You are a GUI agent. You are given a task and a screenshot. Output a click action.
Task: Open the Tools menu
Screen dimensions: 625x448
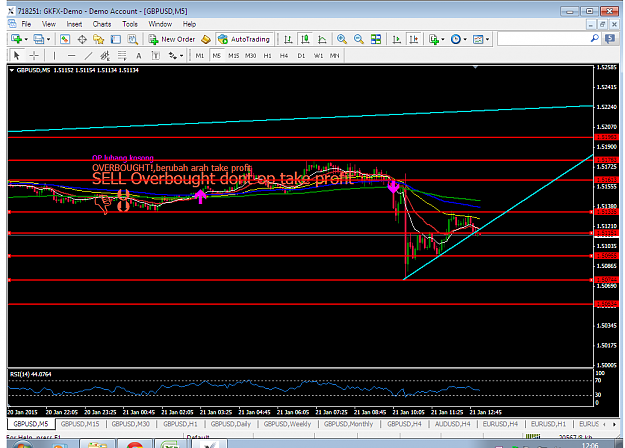(x=130, y=24)
